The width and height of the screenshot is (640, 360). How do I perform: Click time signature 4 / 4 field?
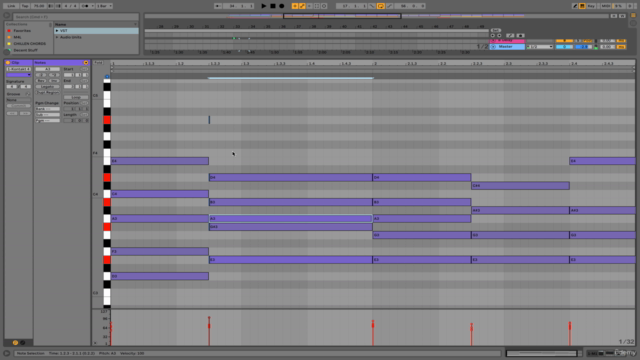71,6
